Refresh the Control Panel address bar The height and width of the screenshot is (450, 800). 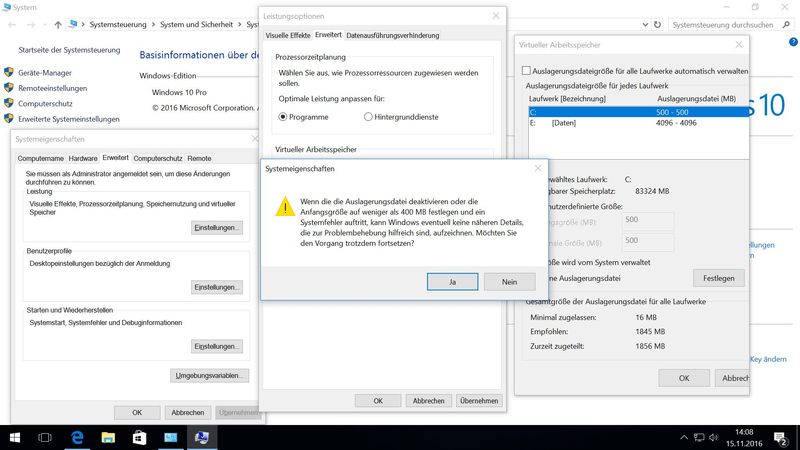(x=658, y=24)
